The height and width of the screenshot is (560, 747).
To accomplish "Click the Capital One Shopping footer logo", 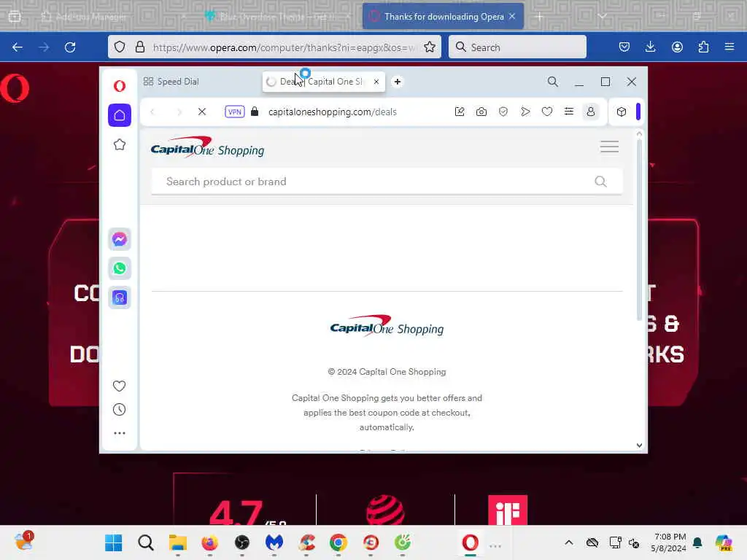I will 387,326.
